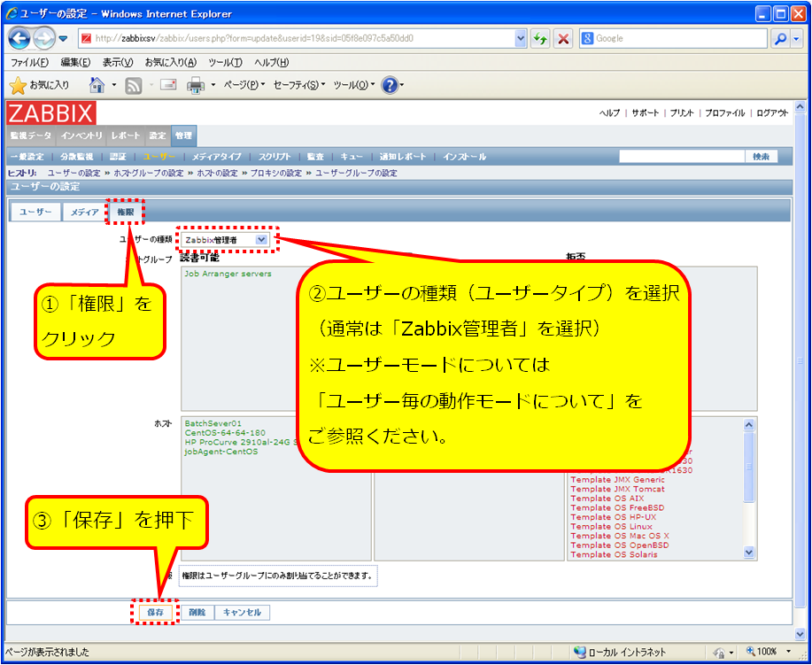The width and height of the screenshot is (812, 665).
Task: Click the IE forward arrow button
Action: [44, 38]
